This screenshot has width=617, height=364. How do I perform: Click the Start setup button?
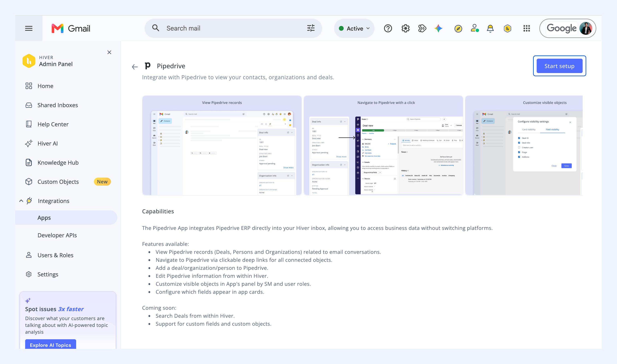(559, 66)
